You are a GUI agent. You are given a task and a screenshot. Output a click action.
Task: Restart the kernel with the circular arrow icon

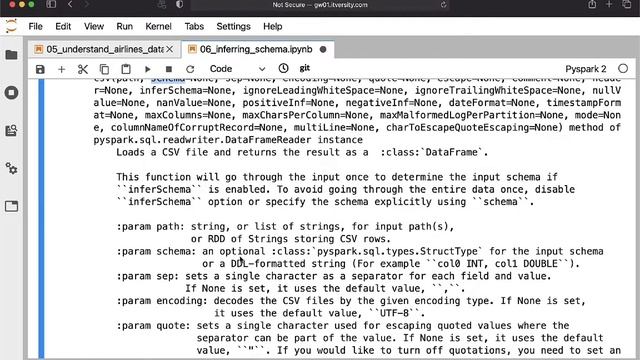coord(190,69)
